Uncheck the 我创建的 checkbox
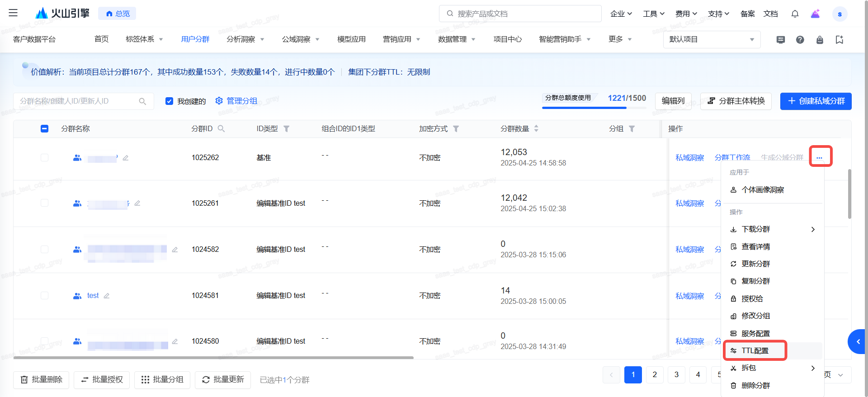868x397 pixels. (169, 101)
